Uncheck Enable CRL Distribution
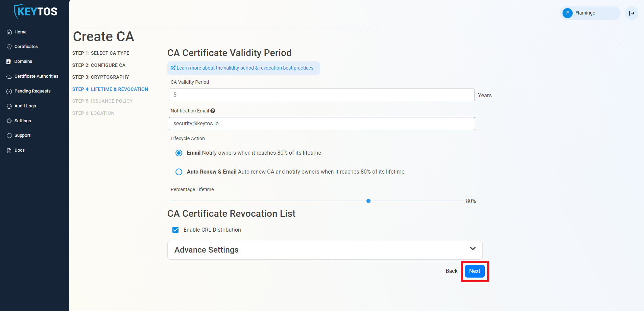This screenshot has height=311, width=644. (x=175, y=230)
